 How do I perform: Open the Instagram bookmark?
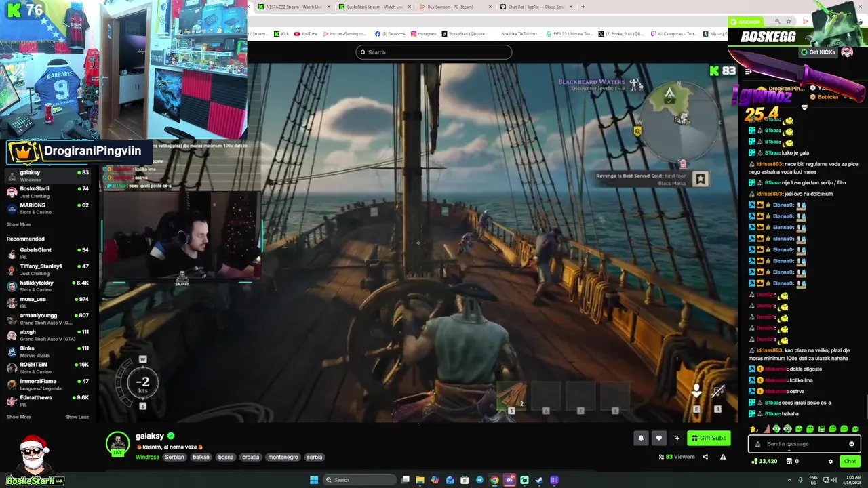click(424, 34)
